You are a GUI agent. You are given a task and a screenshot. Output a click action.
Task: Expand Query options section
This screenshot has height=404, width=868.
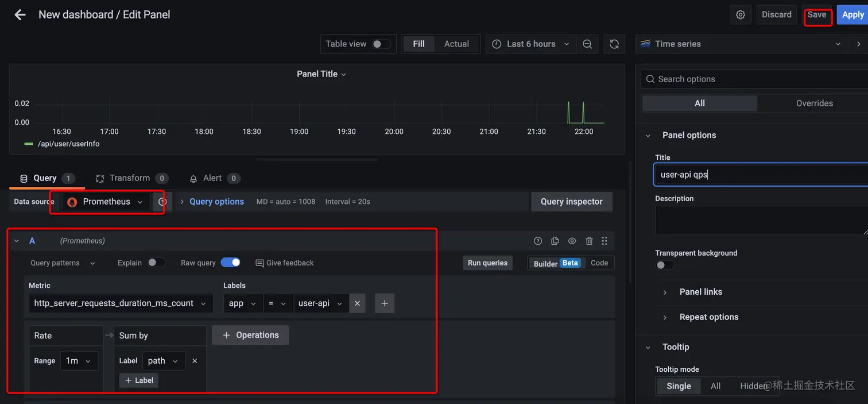pyautogui.click(x=212, y=202)
